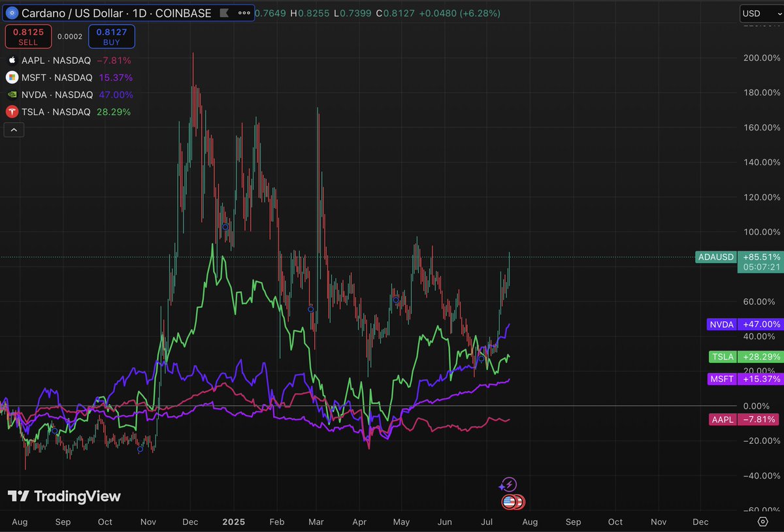Click the blue BUY 0.8127 button
The height and width of the screenshot is (532, 784).
[x=112, y=37]
